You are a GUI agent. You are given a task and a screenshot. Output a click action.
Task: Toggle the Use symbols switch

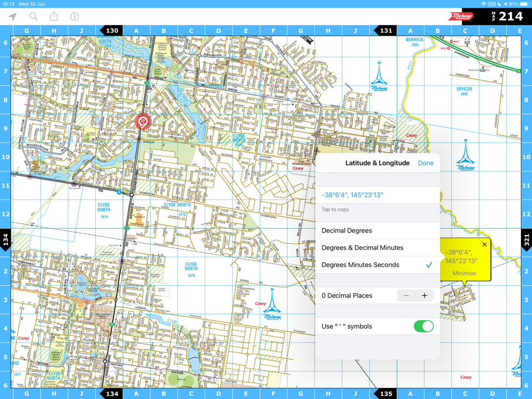[x=423, y=327]
